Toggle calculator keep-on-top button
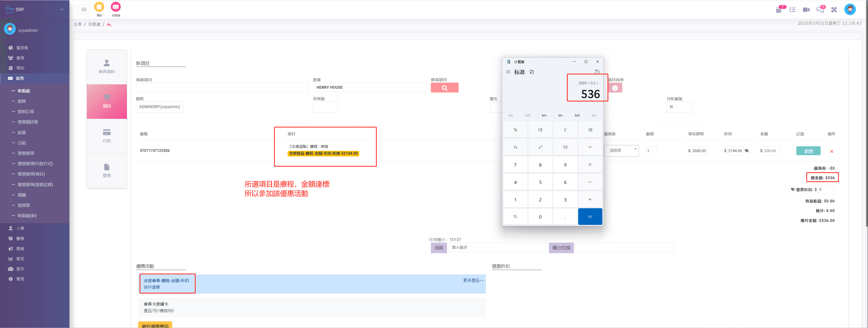Viewport: 868px width, 328px height. pyautogui.click(x=531, y=72)
